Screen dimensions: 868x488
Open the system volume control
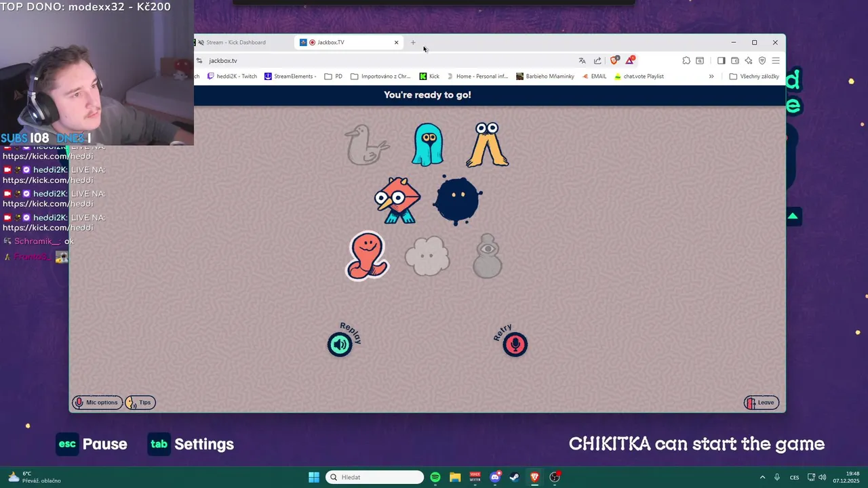click(x=822, y=477)
